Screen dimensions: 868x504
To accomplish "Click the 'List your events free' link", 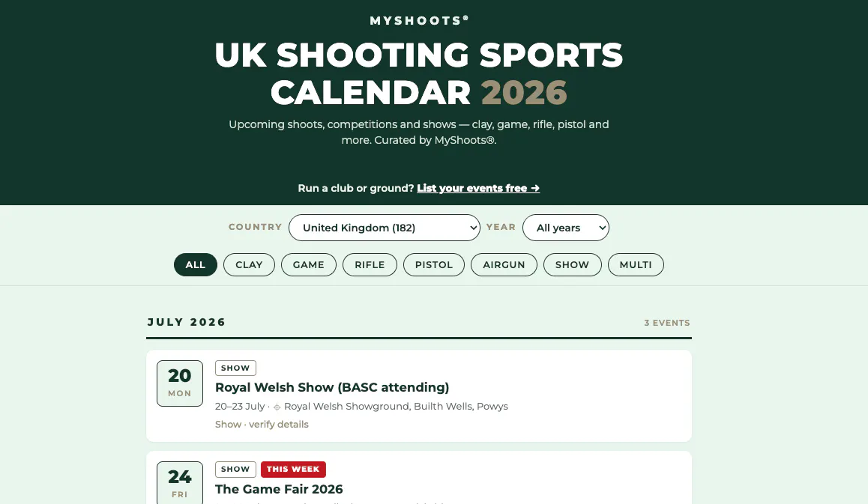I will tap(478, 188).
